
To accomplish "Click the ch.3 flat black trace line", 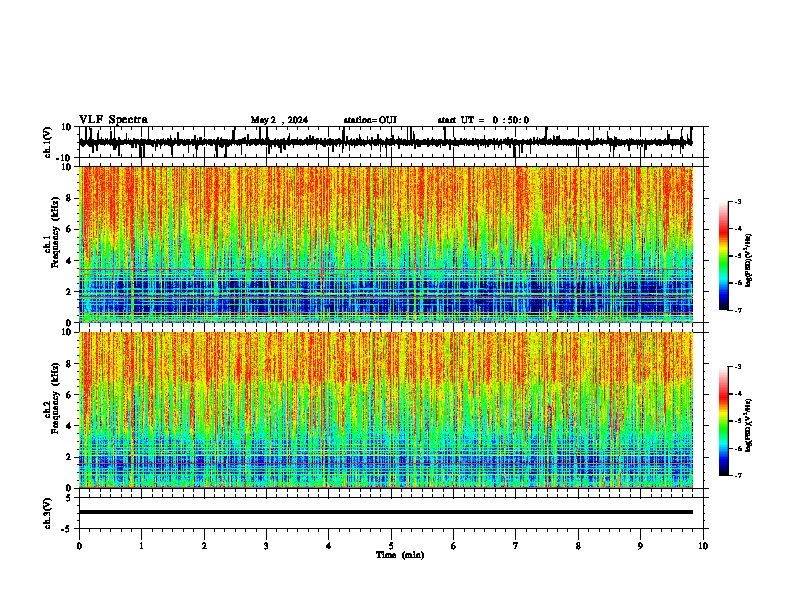I will (x=386, y=512).
